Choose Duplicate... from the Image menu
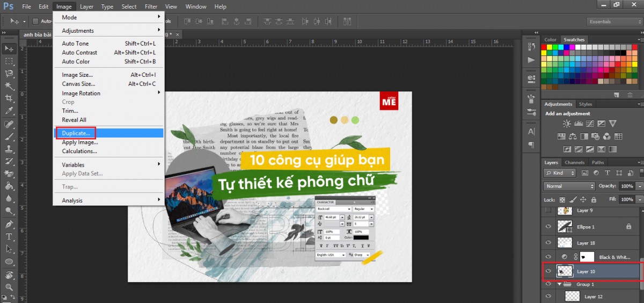The image size is (644, 303). (76, 133)
